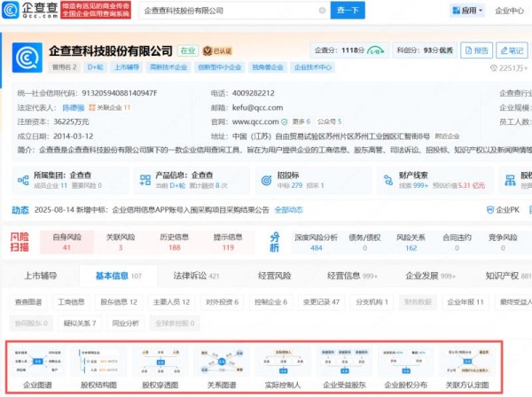Viewport: 532px width, 397px height.
Task: Open the 应用 dropdown menu
Action: tap(467, 11)
